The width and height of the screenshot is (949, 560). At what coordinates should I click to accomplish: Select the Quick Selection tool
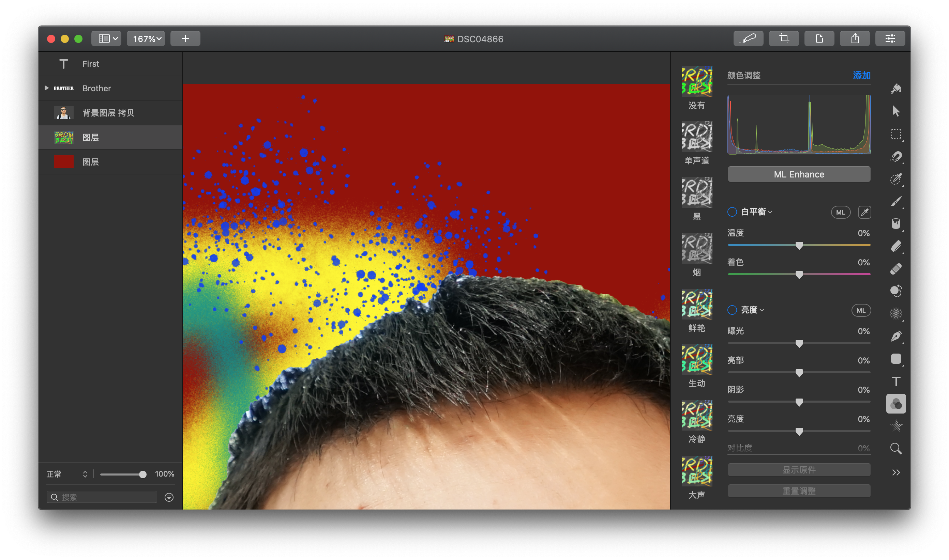click(x=896, y=179)
